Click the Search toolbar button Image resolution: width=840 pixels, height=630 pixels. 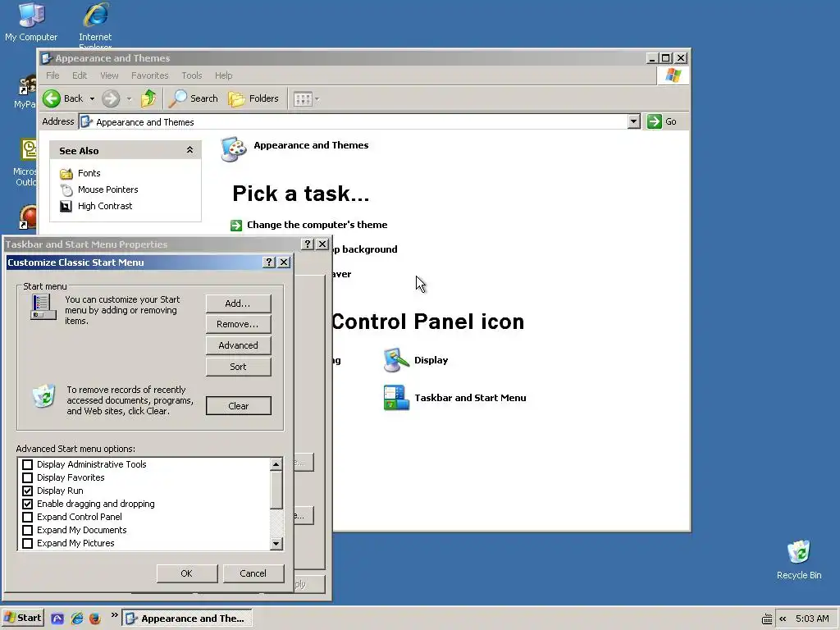point(194,98)
